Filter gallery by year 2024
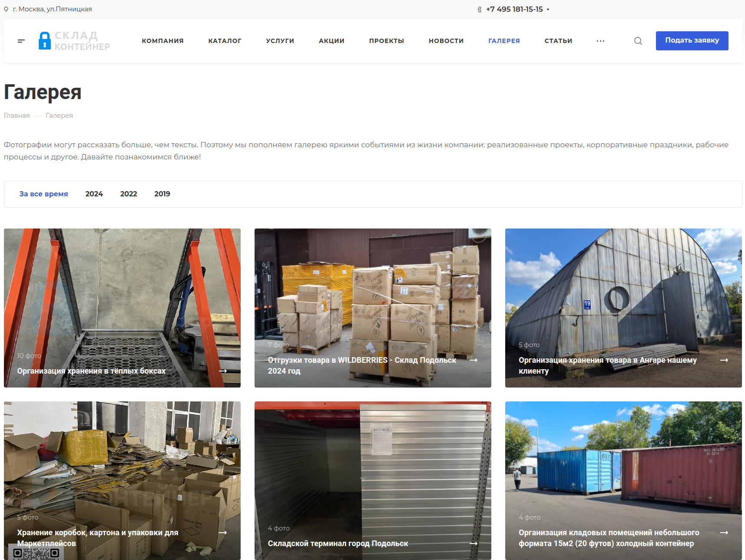The width and height of the screenshot is (745, 560). coord(94,194)
